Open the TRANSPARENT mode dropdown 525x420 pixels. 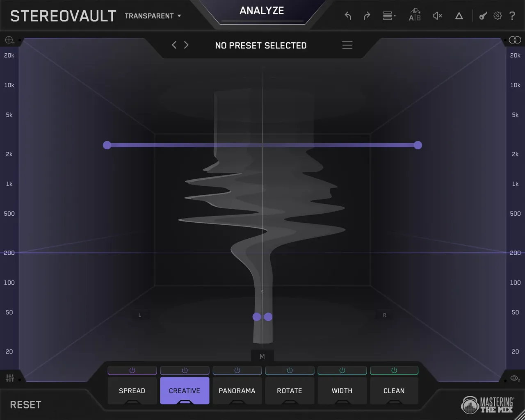click(153, 16)
